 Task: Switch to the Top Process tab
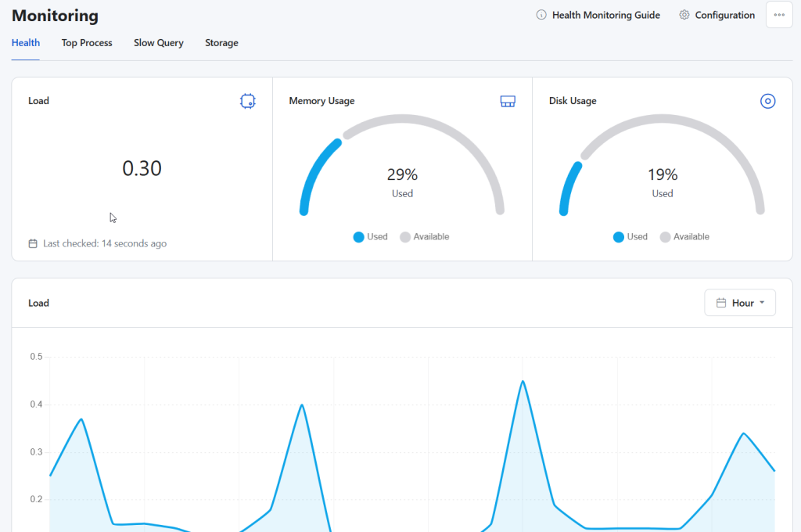(x=87, y=43)
